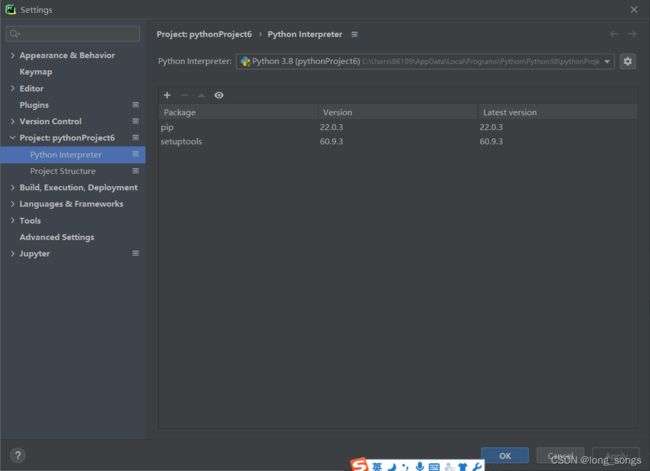The width and height of the screenshot is (650, 471).
Task: Click the Cancel button
Action: tap(560, 455)
